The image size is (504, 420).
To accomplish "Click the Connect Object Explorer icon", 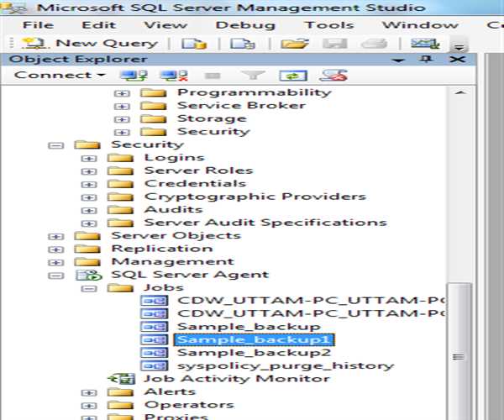I will pos(127,75).
